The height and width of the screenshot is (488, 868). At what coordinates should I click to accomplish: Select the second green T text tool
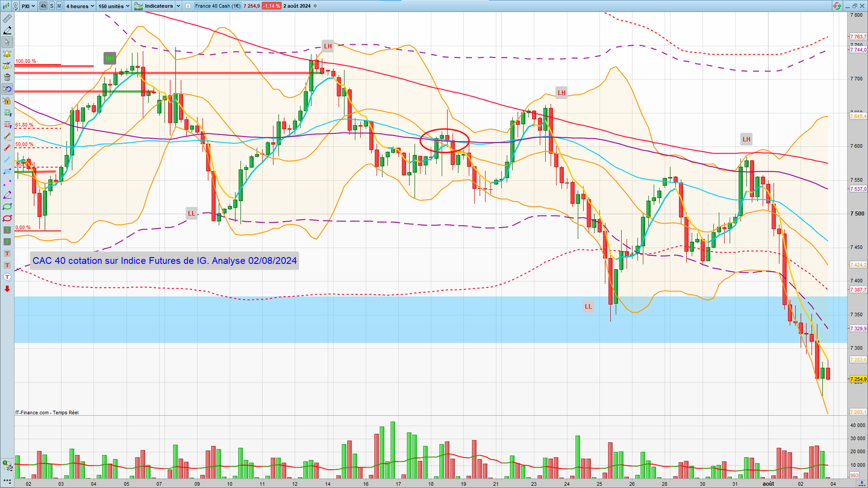tap(7, 242)
